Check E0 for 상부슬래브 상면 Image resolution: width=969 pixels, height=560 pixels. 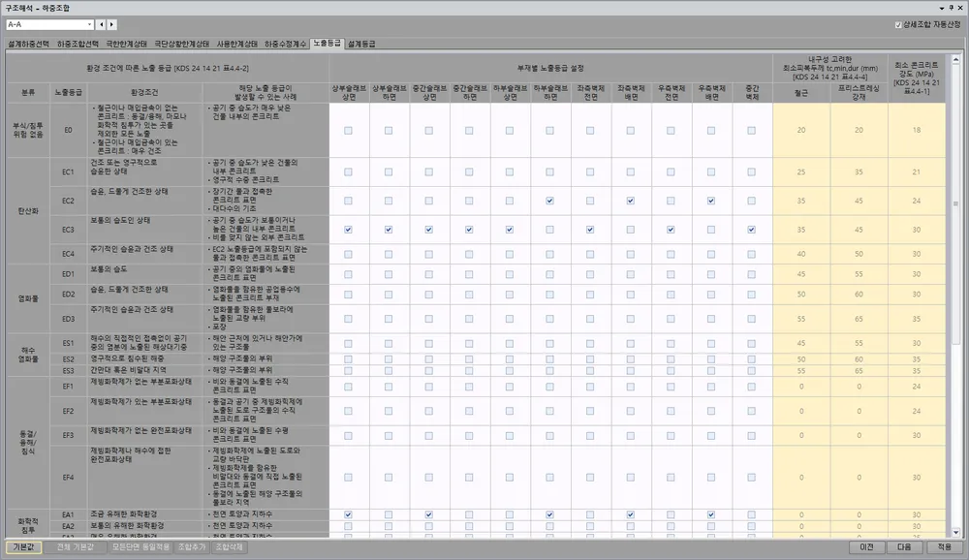349,131
